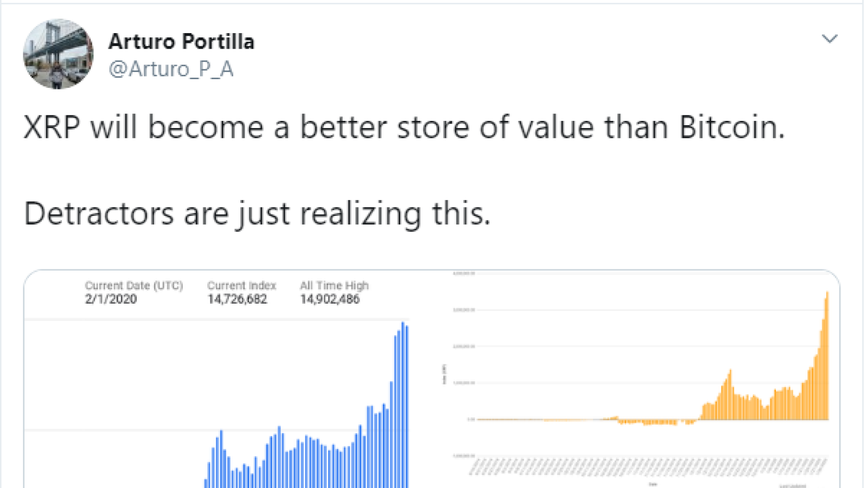Image resolution: width=868 pixels, height=488 pixels.
Task: Click the slanted date labels under orange chart
Action: (x=648, y=466)
